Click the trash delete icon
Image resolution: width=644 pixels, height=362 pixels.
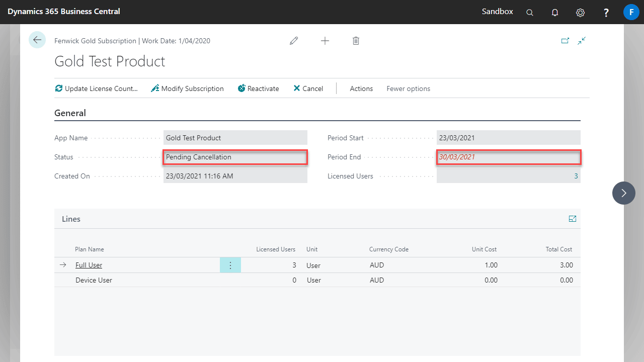tap(356, 41)
